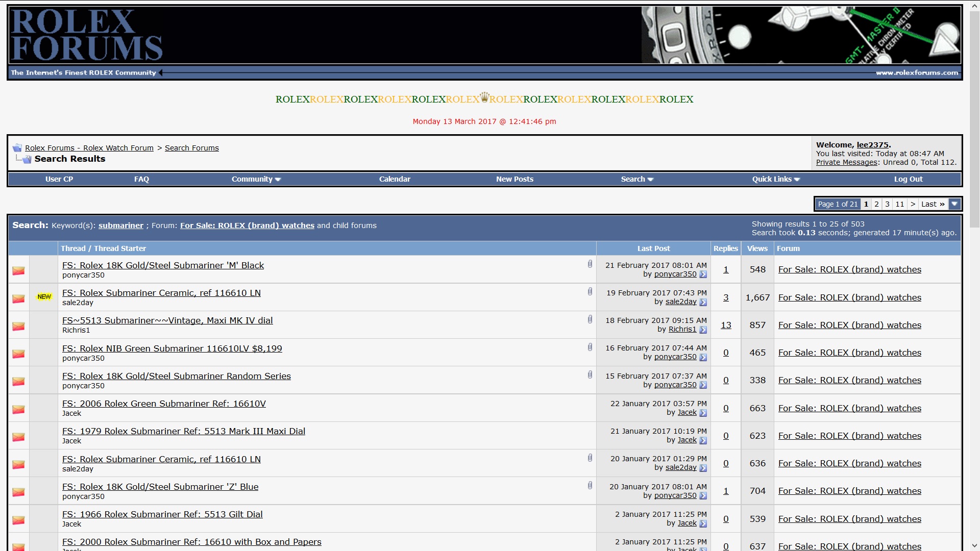
Task: Click envelope icon for 2006 Green Submariner 16610V
Action: click(18, 409)
